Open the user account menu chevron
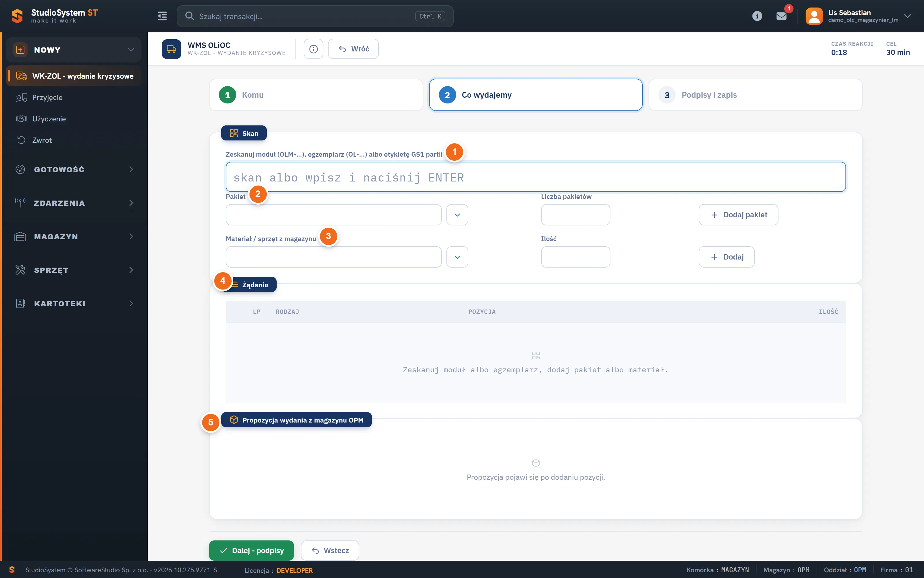This screenshot has width=924, height=578. tap(908, 16)
